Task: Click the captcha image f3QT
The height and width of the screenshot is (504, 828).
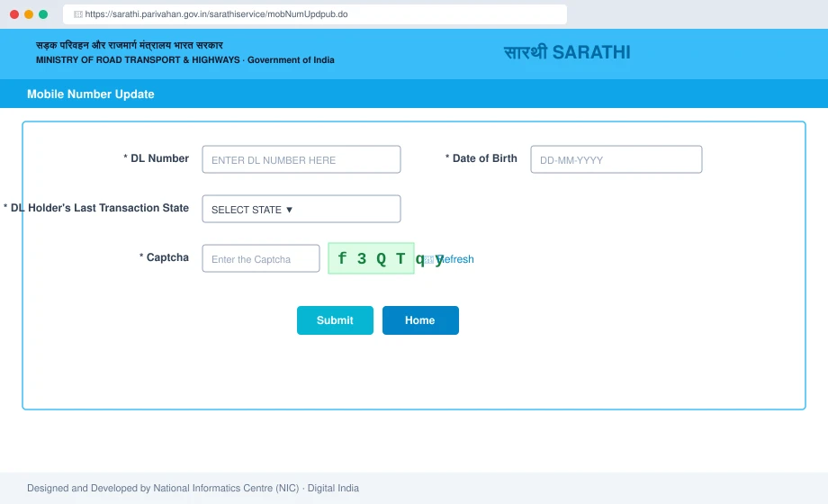Action: 371,258
